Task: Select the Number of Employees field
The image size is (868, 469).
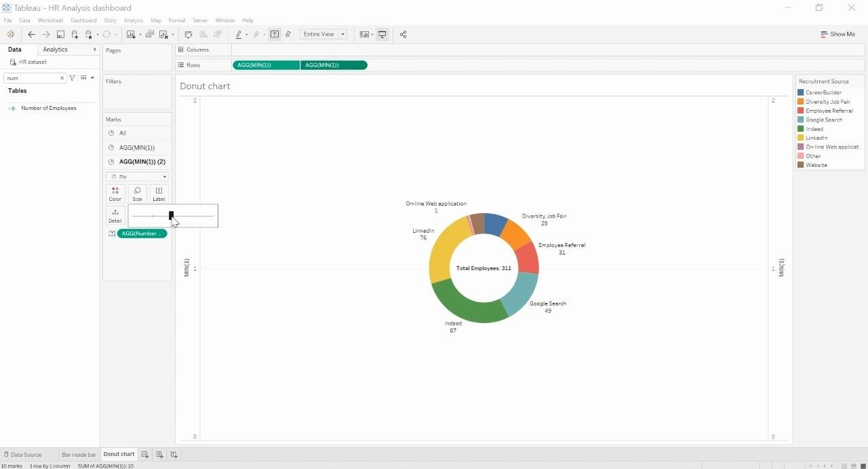Action: (48, 108)
